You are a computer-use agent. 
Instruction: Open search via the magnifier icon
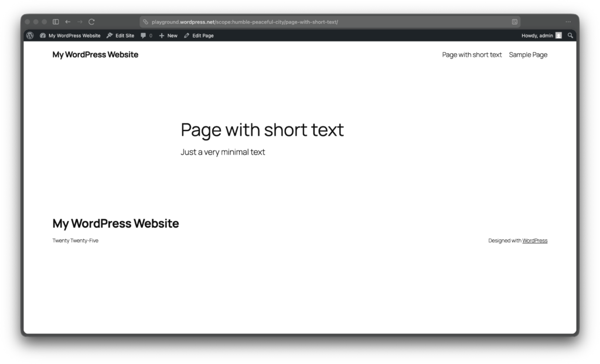570,35
